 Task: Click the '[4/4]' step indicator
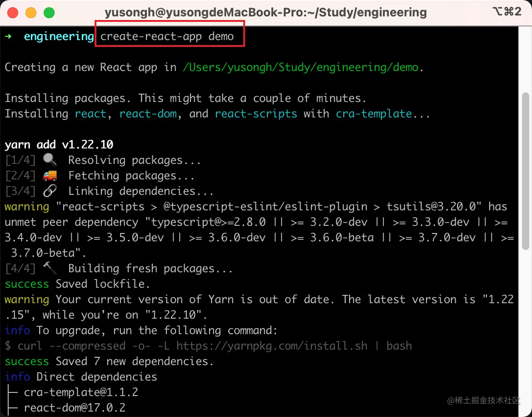pyautogui.click(x=20, y=269)
